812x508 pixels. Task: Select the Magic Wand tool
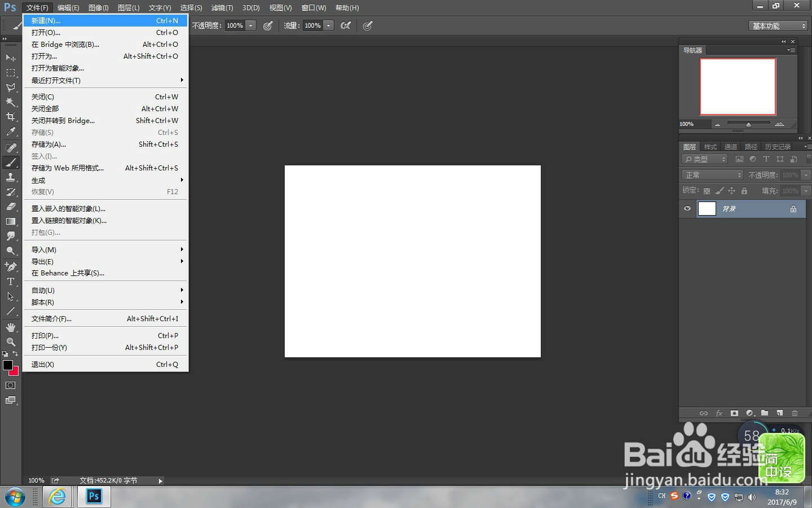pos(11,102)
